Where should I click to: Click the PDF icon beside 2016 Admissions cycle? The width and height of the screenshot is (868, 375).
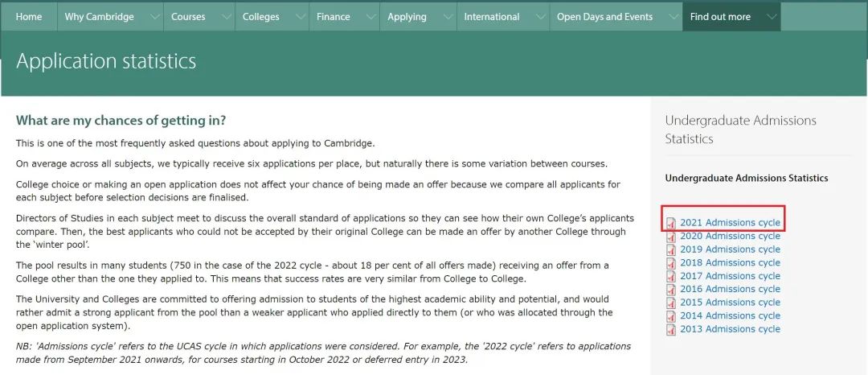[x=671, y=289]
